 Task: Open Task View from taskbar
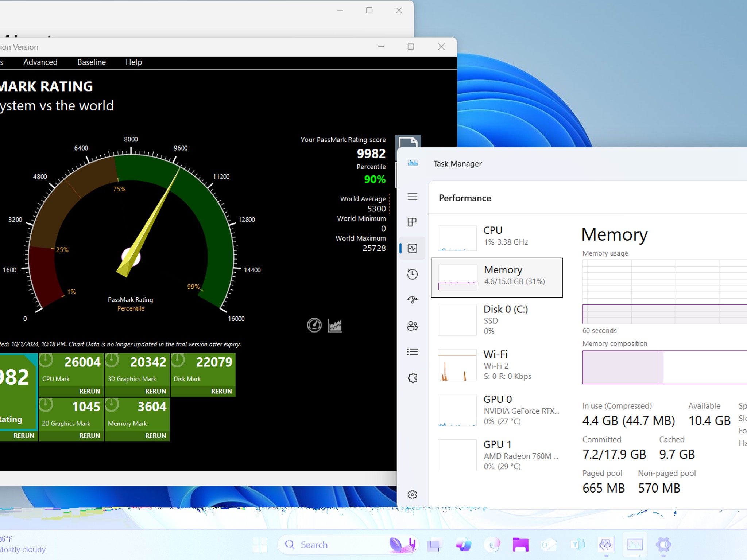tap(434, 545)
